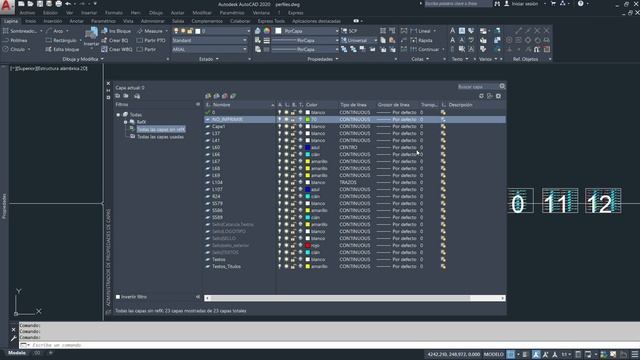Viewport: 640px width, 360px height.
Task: Click New Layer icon in layer manager toolbar
Action: 208,96
